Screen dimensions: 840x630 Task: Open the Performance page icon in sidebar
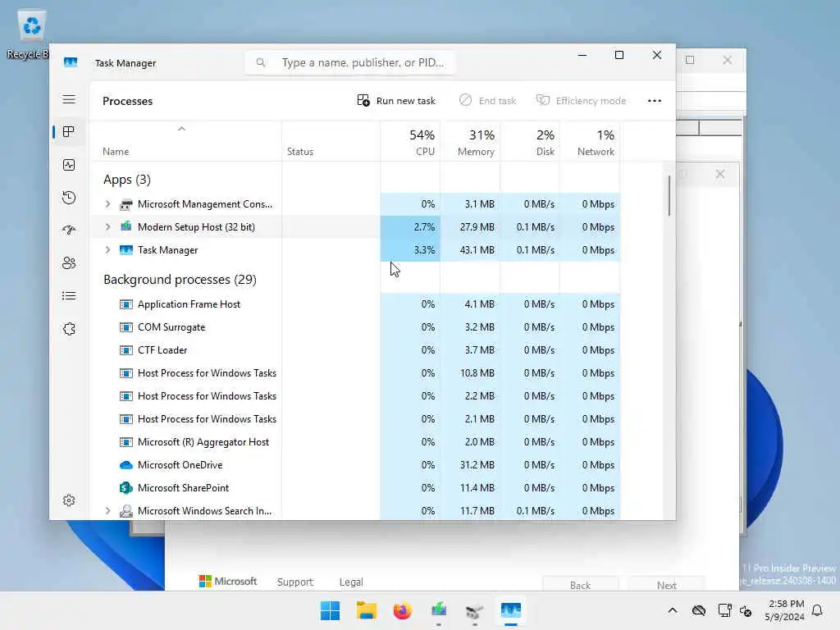[69, 165]
